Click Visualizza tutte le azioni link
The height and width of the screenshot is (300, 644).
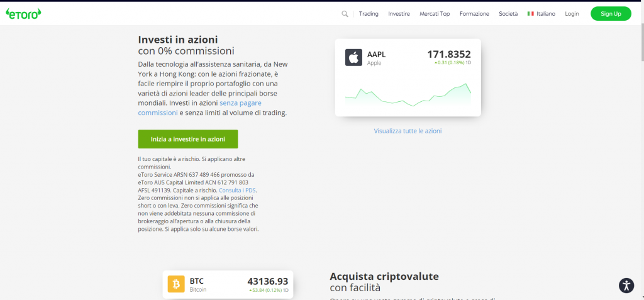(x=408, y=131)
